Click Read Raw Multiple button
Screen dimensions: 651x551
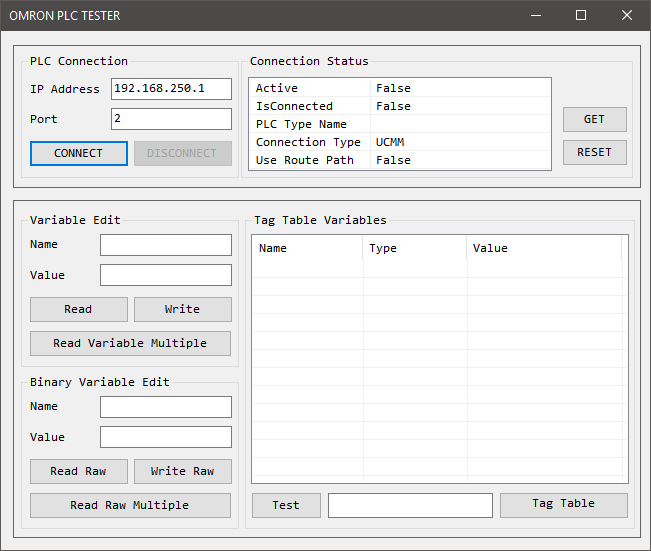[x=130, y=505]
